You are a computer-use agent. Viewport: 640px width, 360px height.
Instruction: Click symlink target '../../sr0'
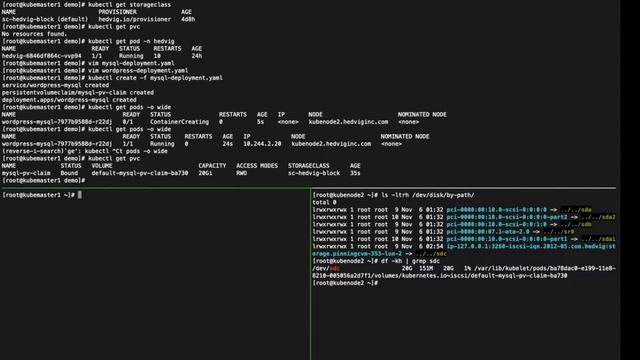558,232
